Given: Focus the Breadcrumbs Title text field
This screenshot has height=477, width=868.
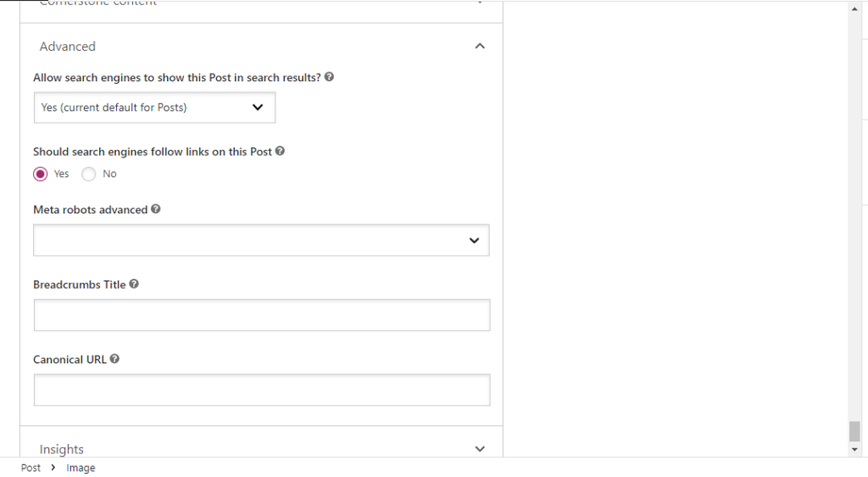Looking at the screenshot, I should (261, 315).
